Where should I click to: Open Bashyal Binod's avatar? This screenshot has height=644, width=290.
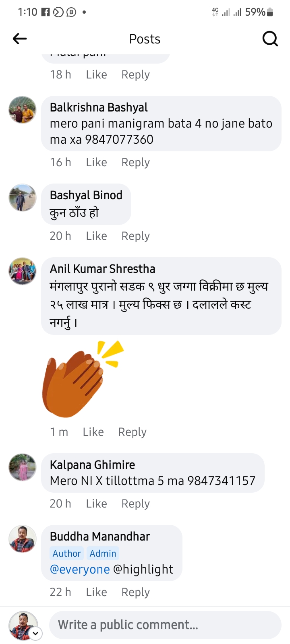point(23,198)
